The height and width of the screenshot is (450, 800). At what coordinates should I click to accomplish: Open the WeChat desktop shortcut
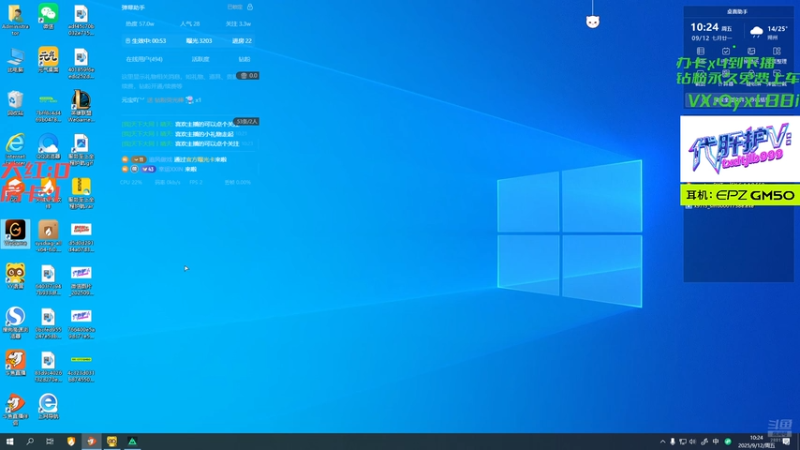pyautogui.click(x=48, y=17)
